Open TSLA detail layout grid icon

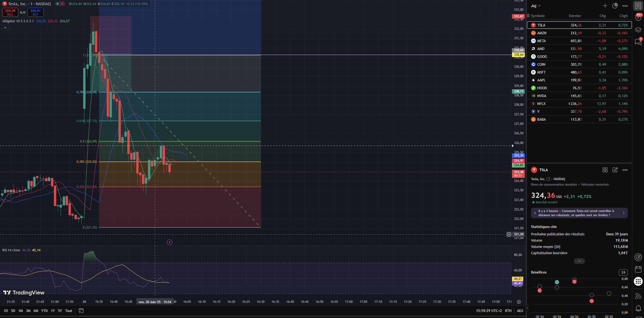(605, 170)
